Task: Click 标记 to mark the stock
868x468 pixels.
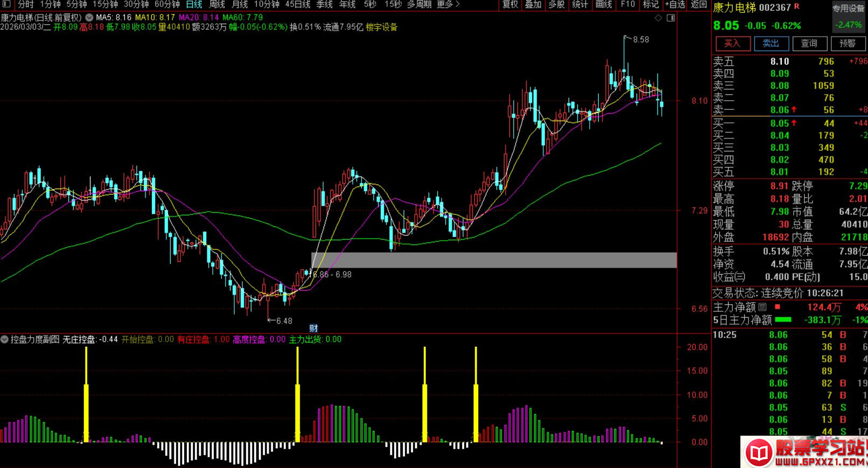Action: click(650, 4)
